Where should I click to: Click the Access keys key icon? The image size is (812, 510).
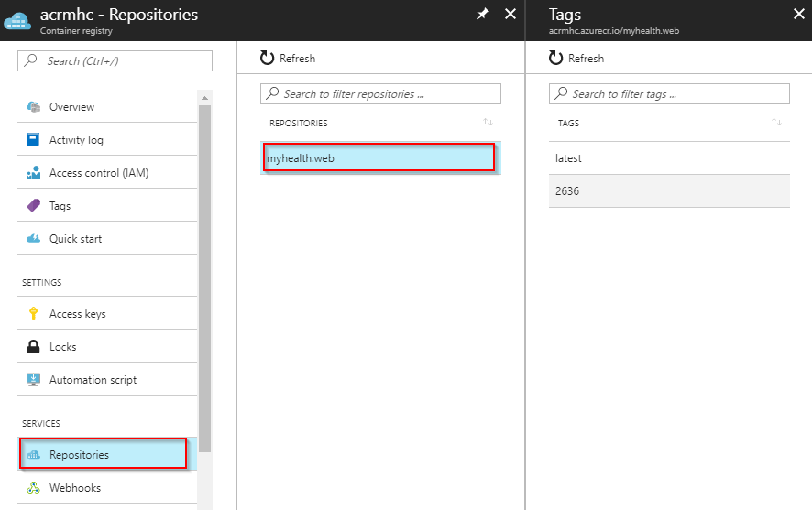click(x=34, y=313)
